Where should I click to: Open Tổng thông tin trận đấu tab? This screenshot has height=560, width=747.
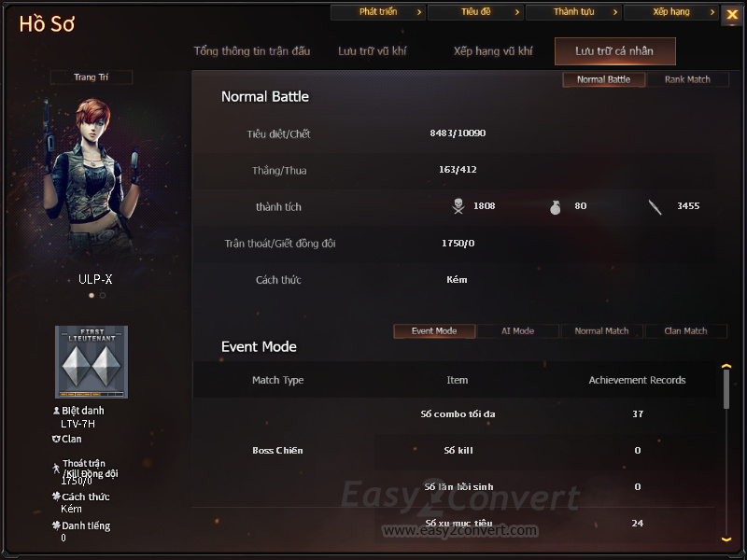pyautogui.click(x=252, y=51)
